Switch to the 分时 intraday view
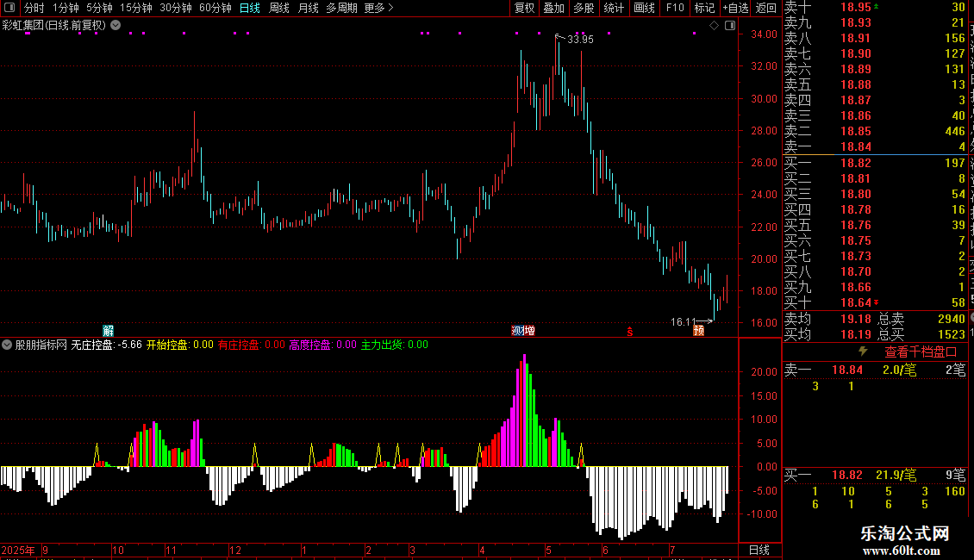974x560 pixels. point(34,8)
